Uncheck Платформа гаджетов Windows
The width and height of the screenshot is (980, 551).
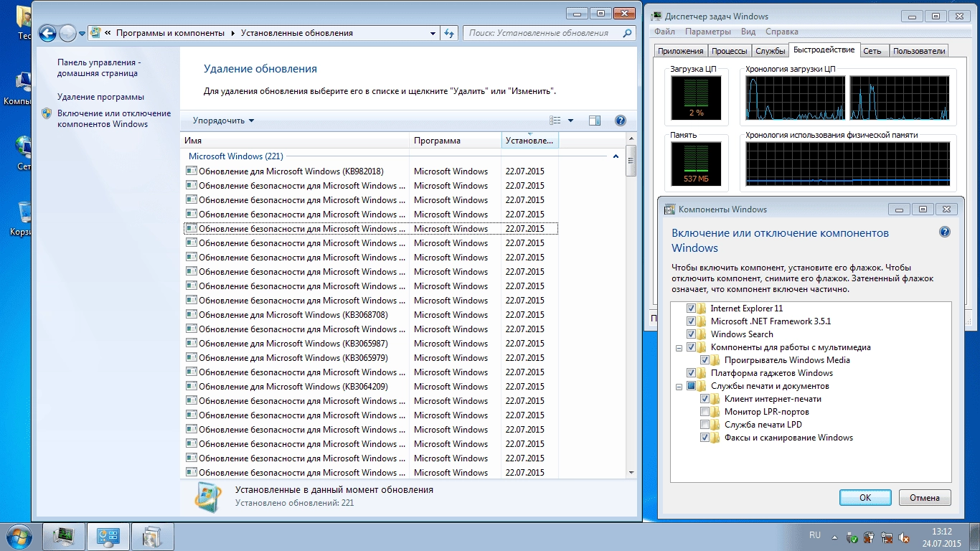coord(692,373)
